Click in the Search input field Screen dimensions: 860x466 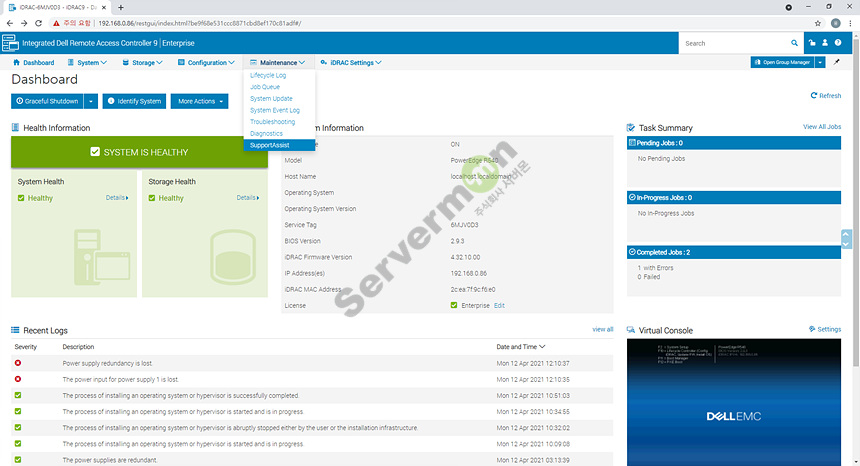735,43
